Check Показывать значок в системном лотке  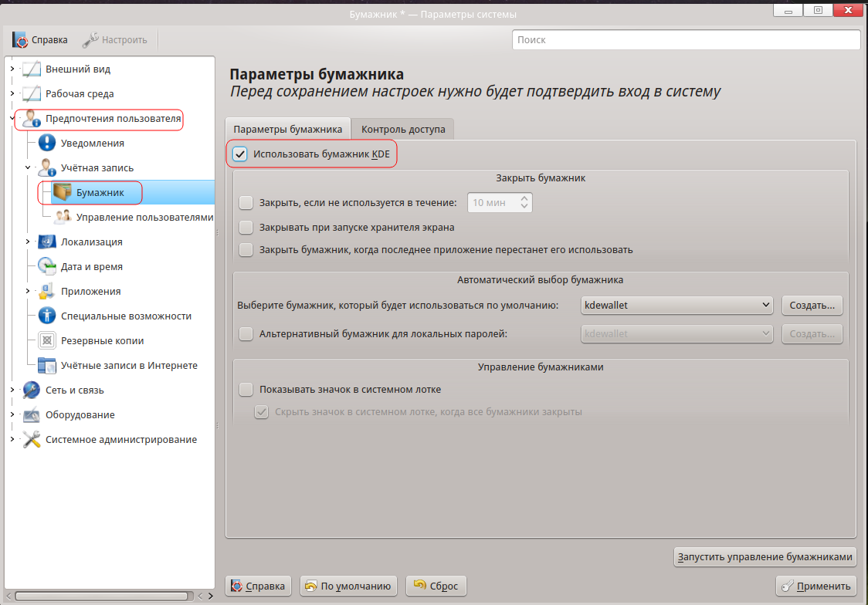point(246,390)
